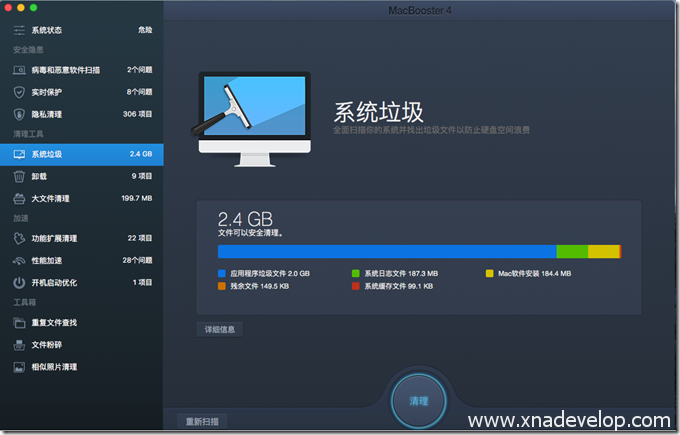
Task: Click the yellow Mac软件安装 legend swatch
Action: point(489,272)
